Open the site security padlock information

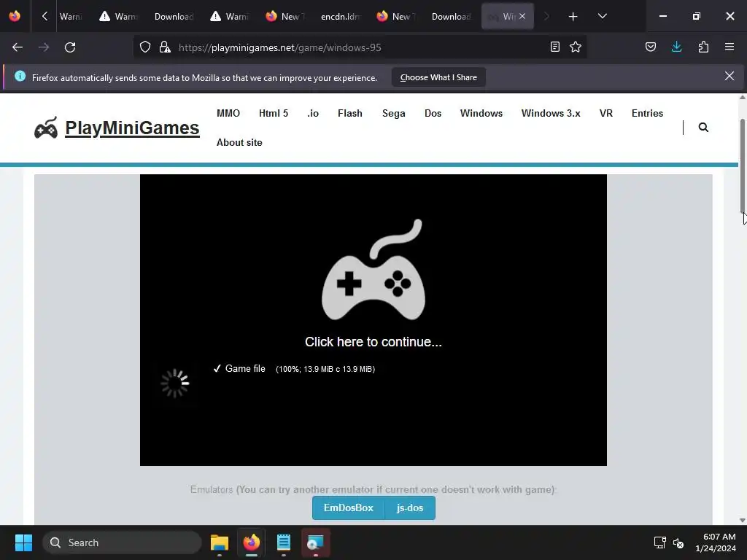point(165,47)
